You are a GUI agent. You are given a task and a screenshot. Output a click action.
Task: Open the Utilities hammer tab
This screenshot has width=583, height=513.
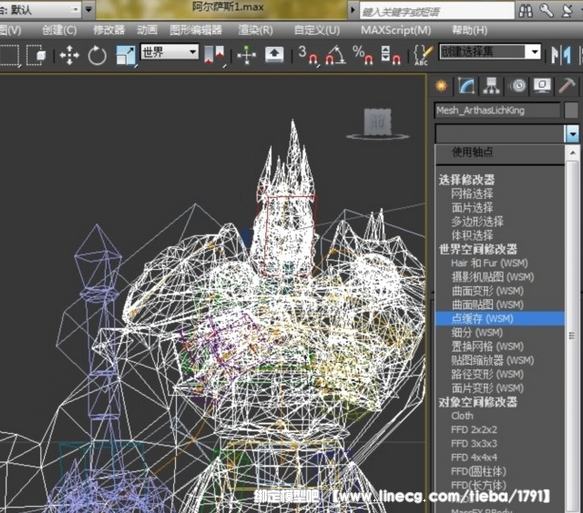point(567,86)
